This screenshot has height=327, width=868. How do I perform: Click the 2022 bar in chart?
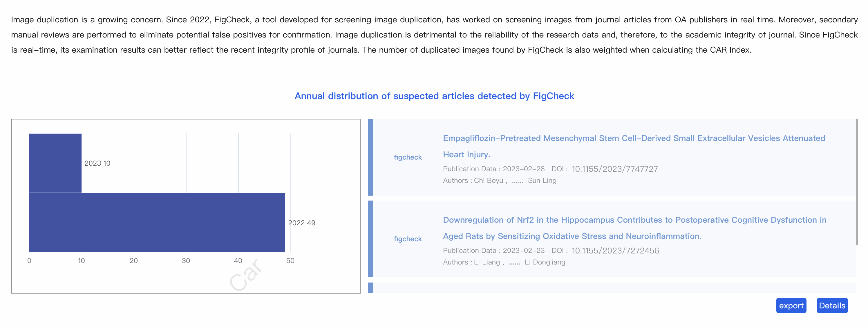click(157, 223)
